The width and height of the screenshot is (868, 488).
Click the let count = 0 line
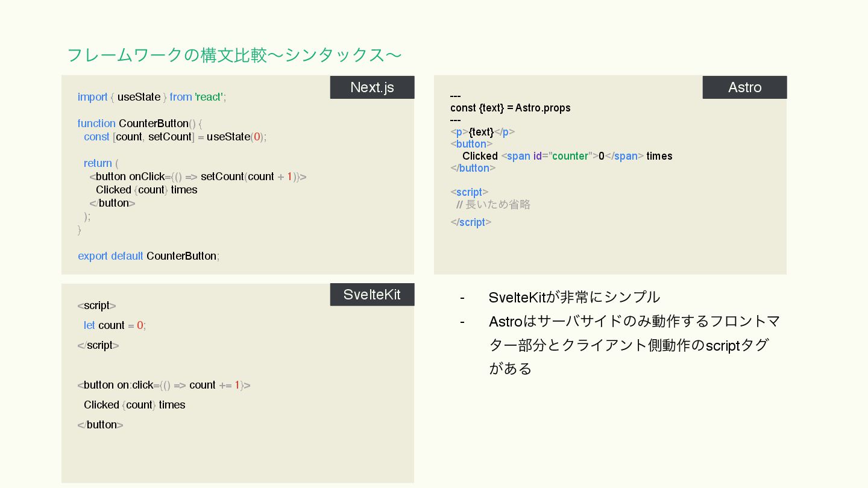click(115, 325)
